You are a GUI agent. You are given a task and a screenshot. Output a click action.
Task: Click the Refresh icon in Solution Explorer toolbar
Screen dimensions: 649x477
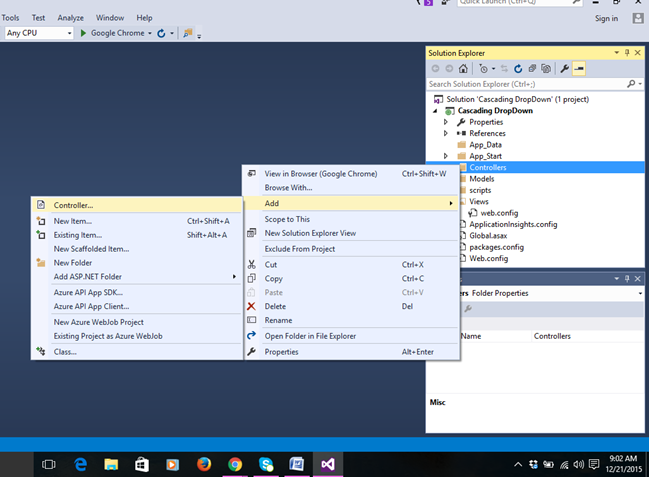point(518,69)
